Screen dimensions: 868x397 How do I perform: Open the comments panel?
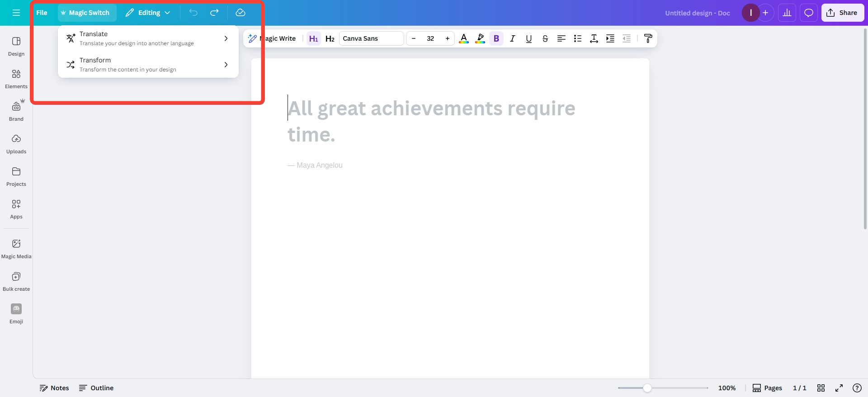point(809,13)
